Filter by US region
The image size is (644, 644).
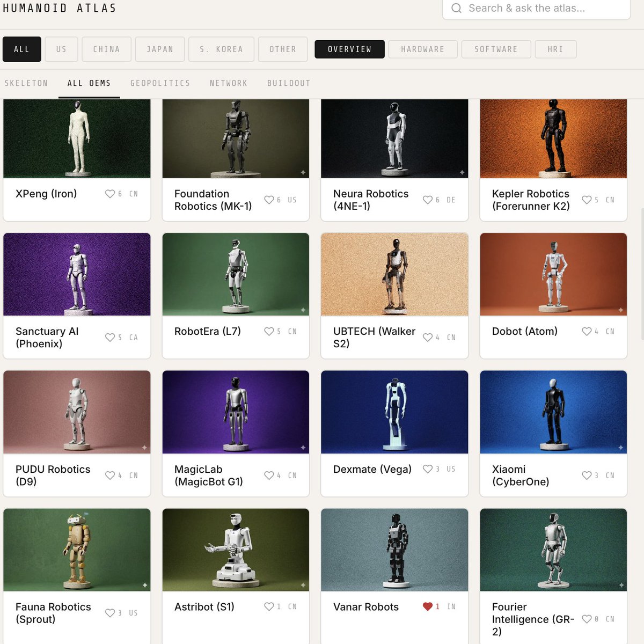tap(62, 49)
